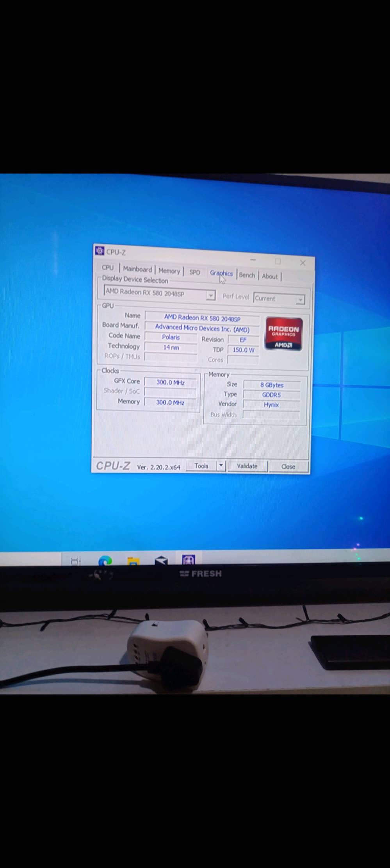The height and width of the screenshot is (868, 390).
Task: Click the memory Vendor Hynix value
Action: [271, 405]
